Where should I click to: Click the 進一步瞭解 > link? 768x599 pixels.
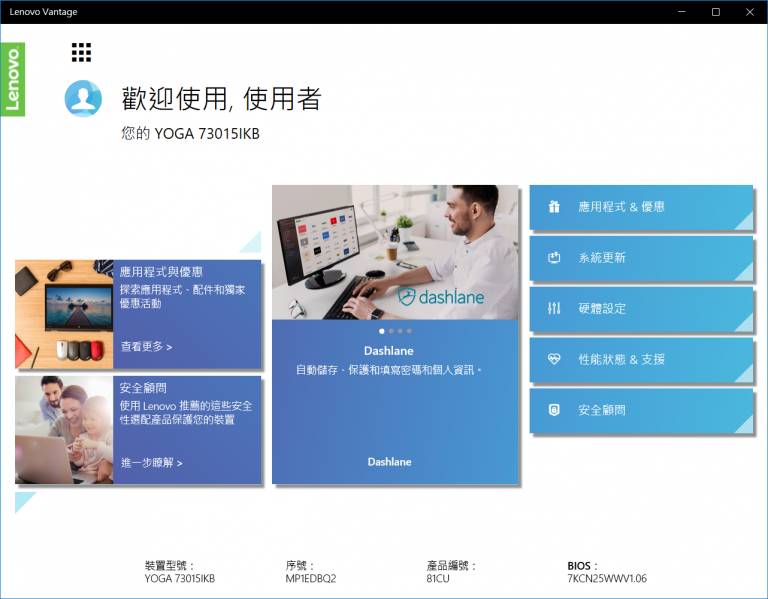(151, 463)
